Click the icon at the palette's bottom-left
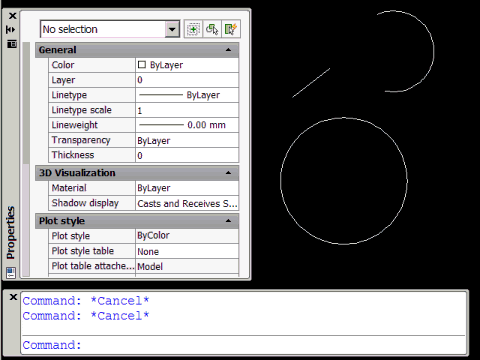The image size is (480, 360). [x=11, y=272]
